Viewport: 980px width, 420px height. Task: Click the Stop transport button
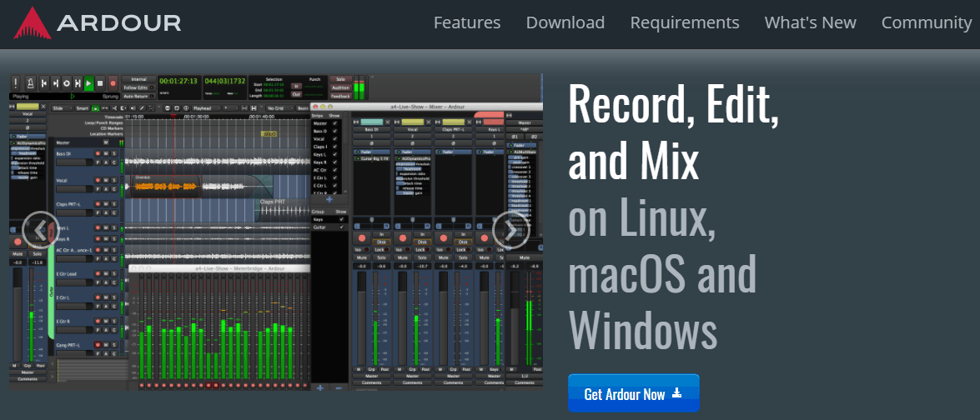click(x=100, y=83)
